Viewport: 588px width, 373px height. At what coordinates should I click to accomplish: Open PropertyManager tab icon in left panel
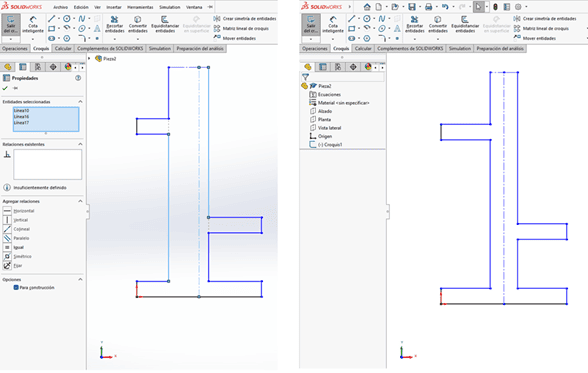[x=23, y=67]
